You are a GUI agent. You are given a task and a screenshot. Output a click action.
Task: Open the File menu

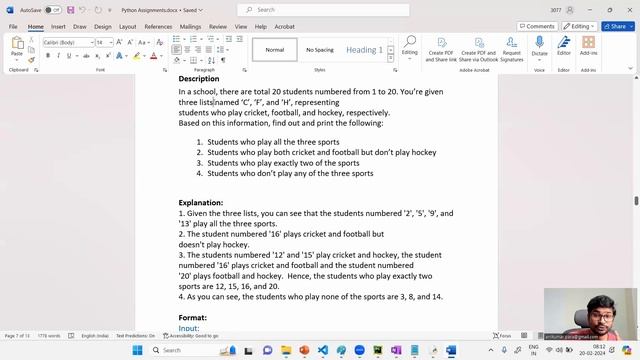pyautogui.click(x=13, y=27)
